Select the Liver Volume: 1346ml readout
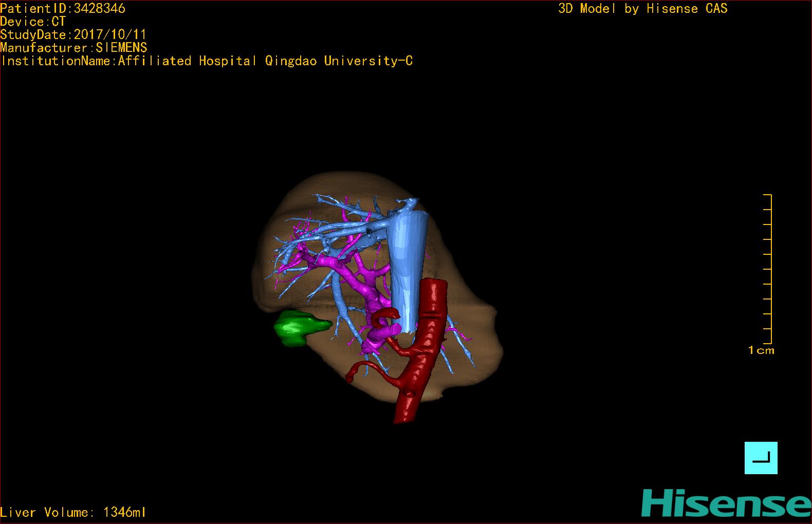 [x=73, y=512]
